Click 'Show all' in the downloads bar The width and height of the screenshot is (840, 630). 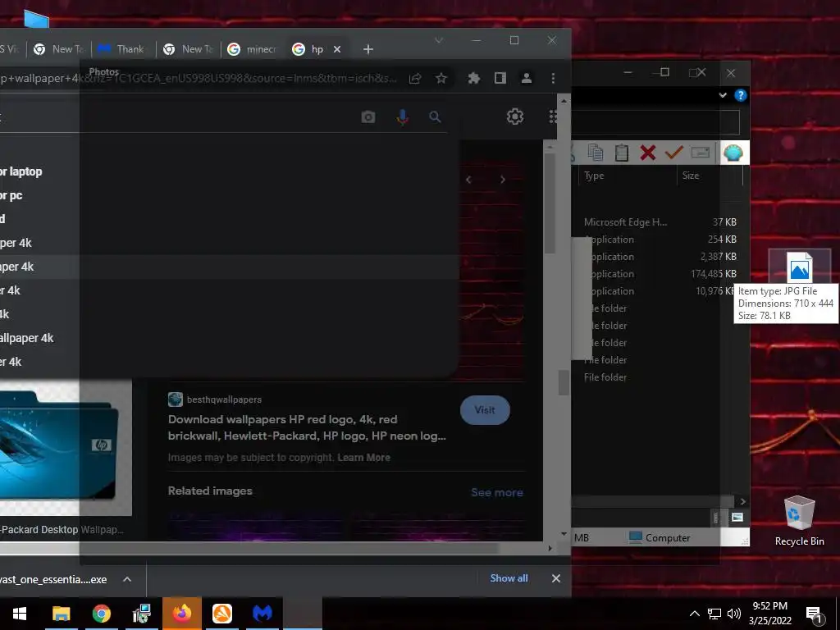(x=509, y=578)
